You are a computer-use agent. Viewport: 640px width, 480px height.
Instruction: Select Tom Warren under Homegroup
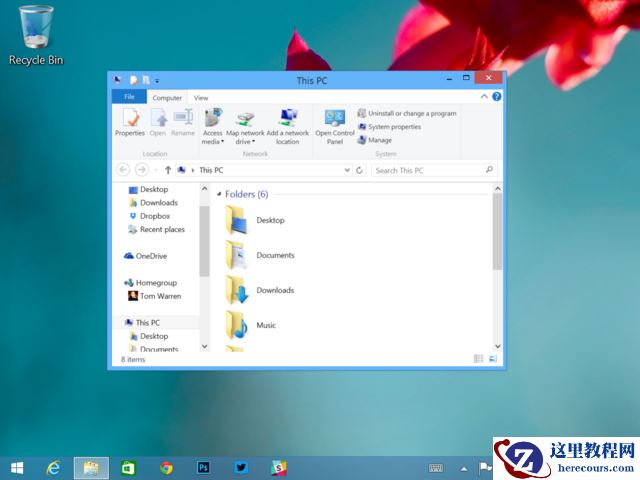[x=155, y=296]
